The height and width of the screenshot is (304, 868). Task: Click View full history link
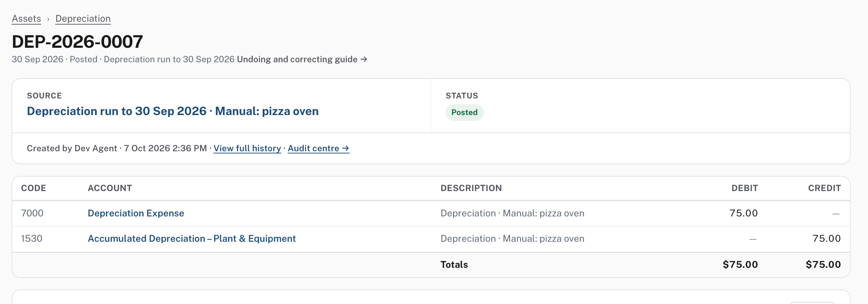click(x=247, y=148)
